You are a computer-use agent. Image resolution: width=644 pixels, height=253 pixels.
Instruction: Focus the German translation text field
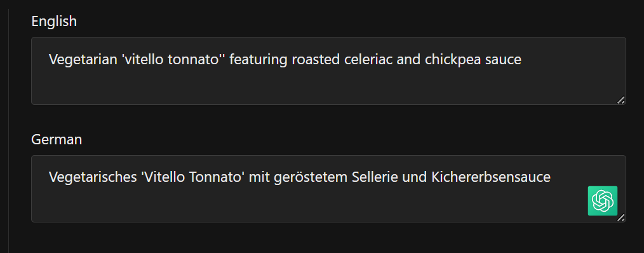(x=328, y=189)
